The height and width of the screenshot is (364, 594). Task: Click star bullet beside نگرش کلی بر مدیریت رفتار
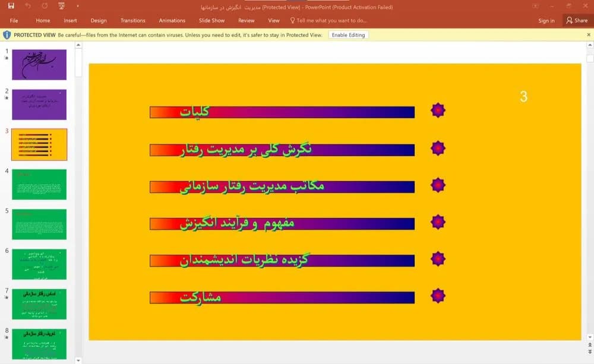[438, 148]
